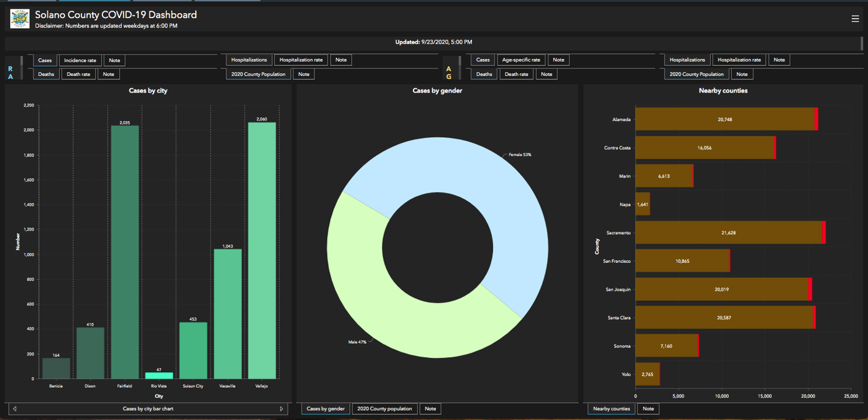Open the hamburger menu in the header
868x420 pixels.
click(x=855, y=19)
